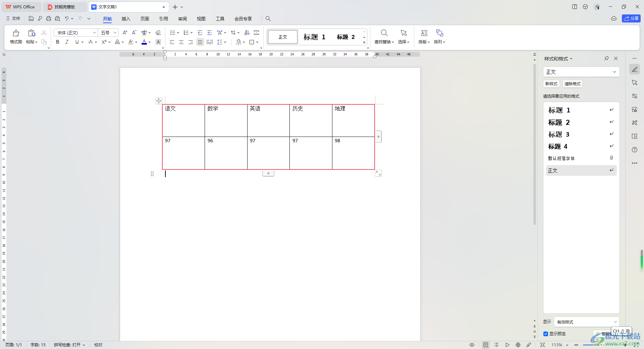The image size is (644, 349).
Task: Open the 文件 menu
Action: click(13, 18)
